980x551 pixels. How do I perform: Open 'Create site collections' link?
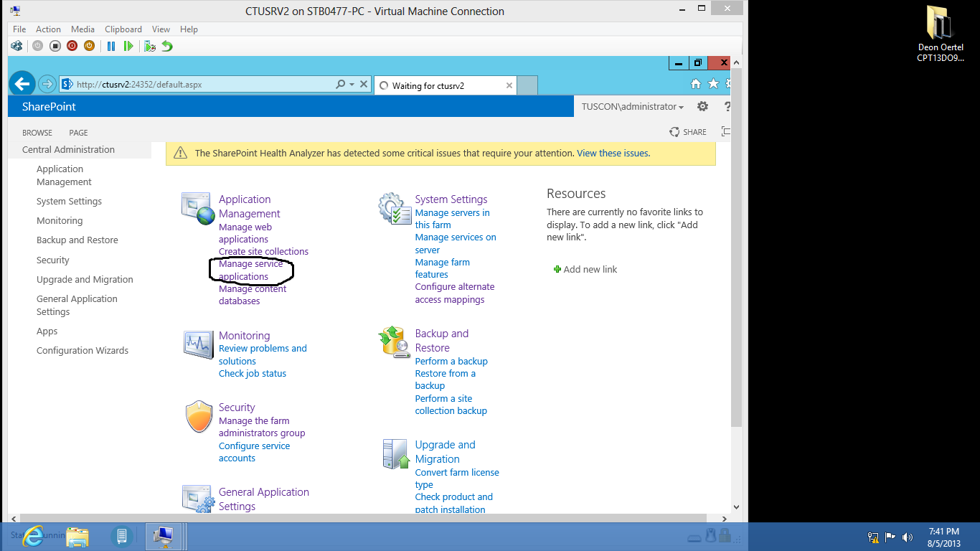[x=263, y=251]
